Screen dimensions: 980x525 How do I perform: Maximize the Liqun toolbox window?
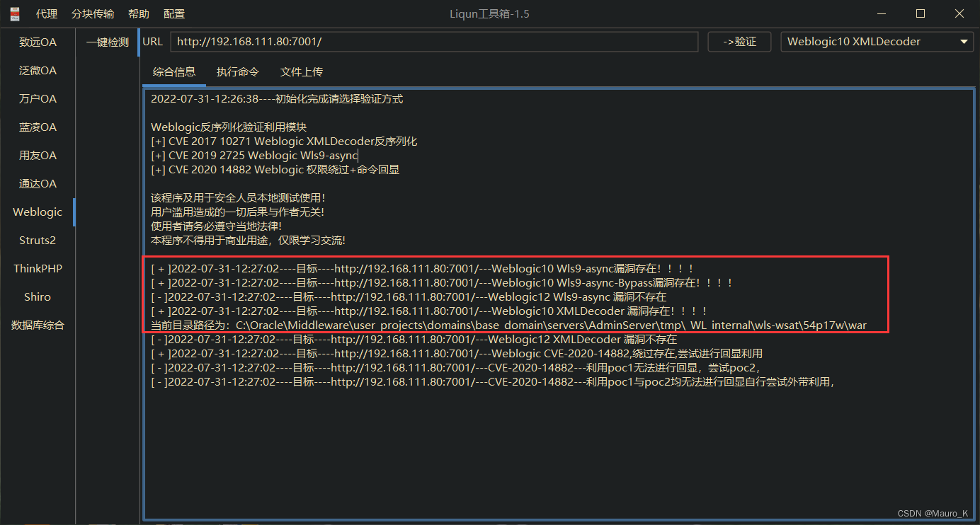coord(921,13)
